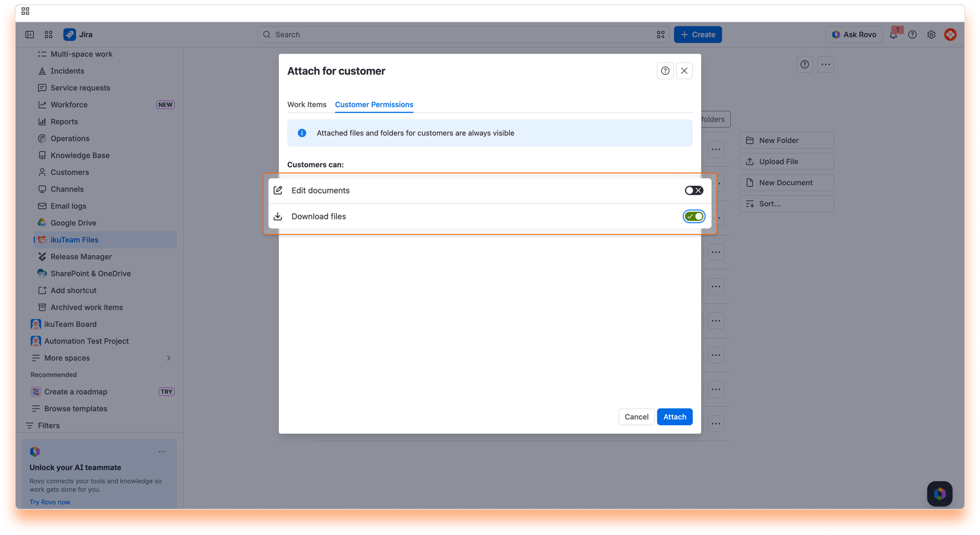Viewport: 980px width, 535px height.
Task: Click Add shortcut in the sidebar
Action: pos(106,290)
